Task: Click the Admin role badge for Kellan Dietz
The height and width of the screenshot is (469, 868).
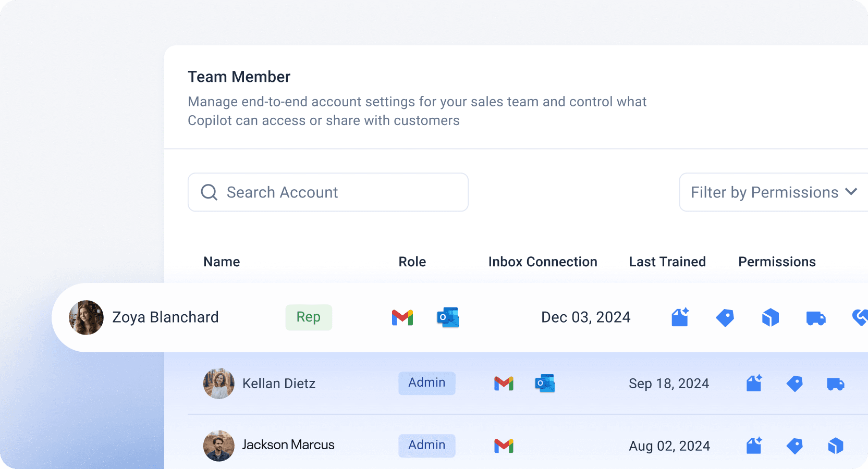Action: [427, 383]
